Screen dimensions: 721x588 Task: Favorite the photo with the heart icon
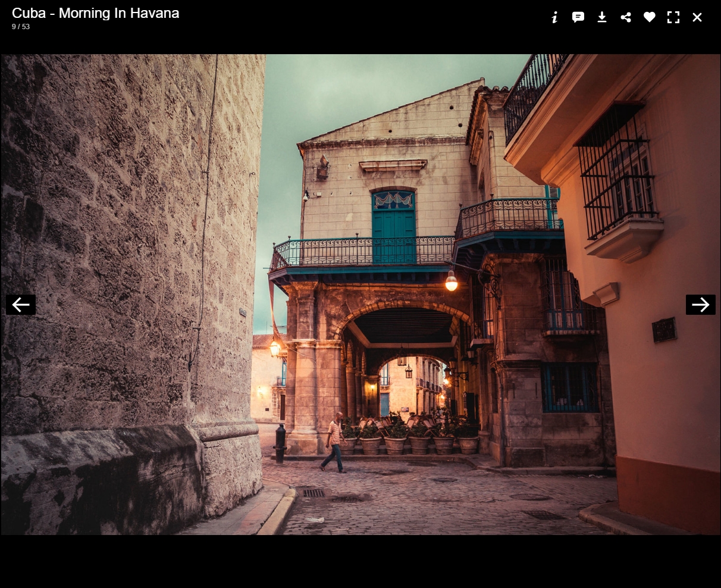pos(650,17)
